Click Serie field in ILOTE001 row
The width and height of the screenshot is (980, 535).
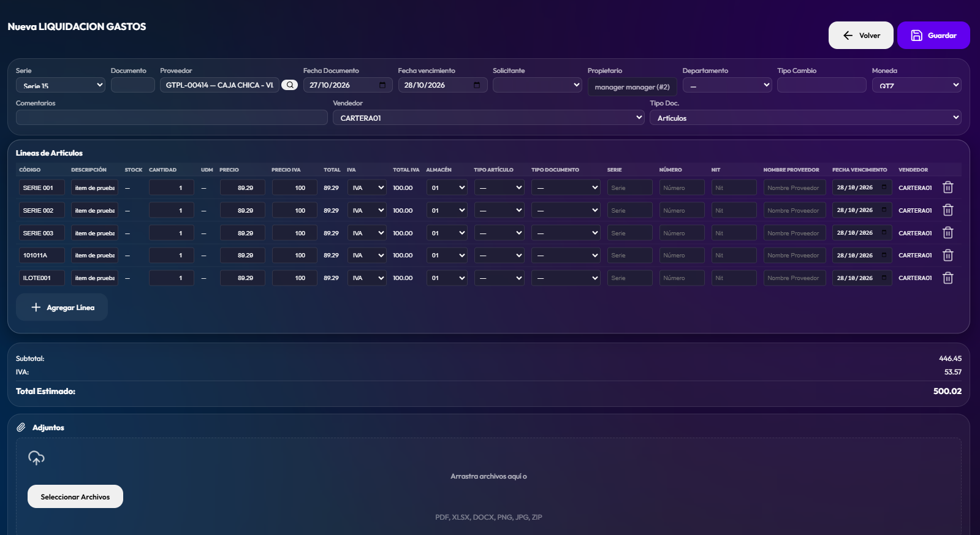coord(629,278)
